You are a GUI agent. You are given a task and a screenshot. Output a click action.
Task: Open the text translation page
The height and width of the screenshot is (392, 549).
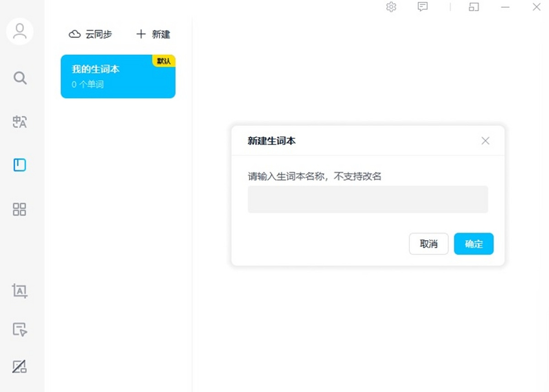tap(20, 122)
